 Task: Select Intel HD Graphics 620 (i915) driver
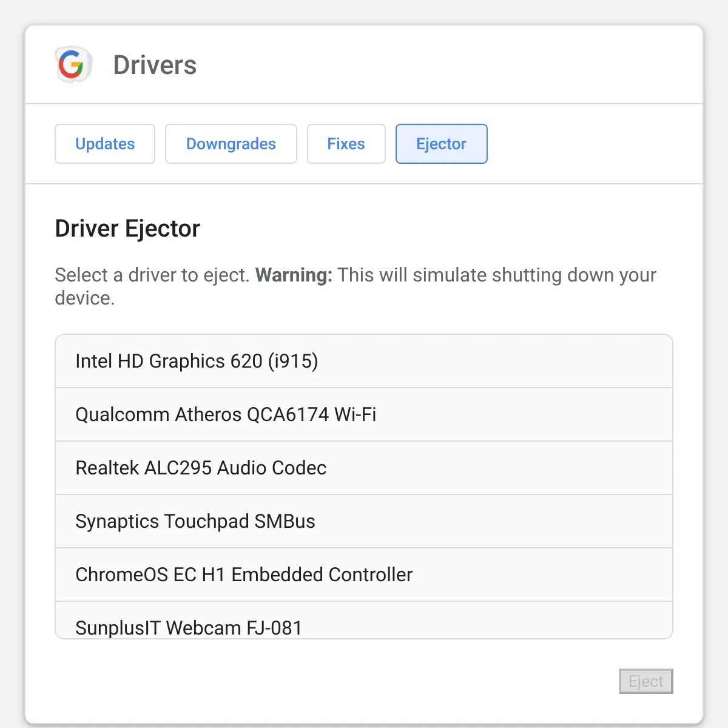click(364, 362)
